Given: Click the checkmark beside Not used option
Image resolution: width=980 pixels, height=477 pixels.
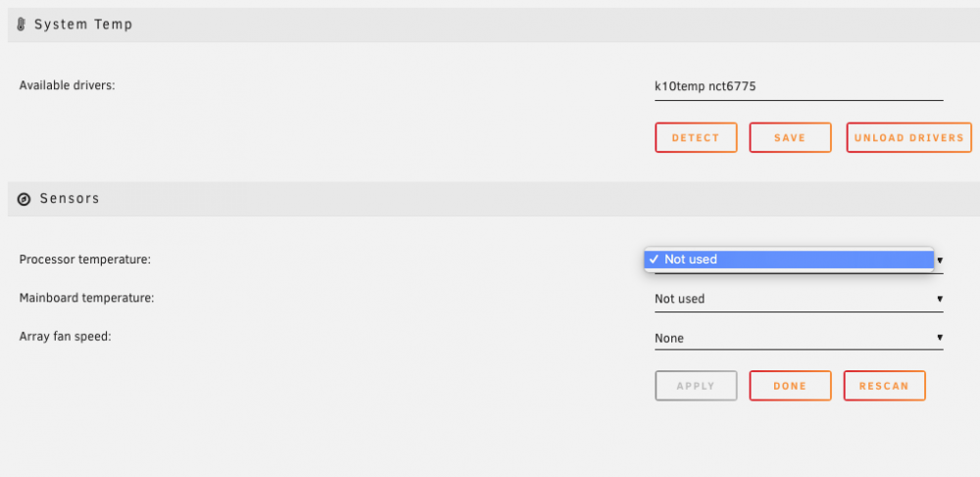Looking at the screenshot, I should (x=653, y=260).
